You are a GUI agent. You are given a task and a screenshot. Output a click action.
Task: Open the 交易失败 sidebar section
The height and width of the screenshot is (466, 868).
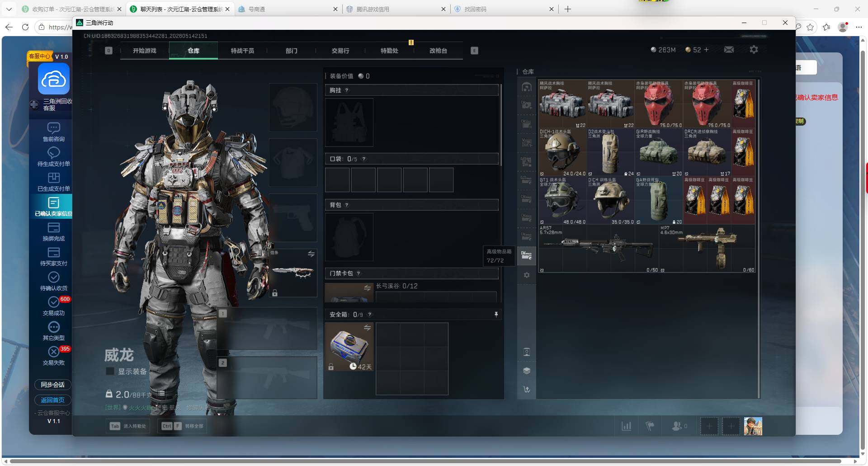(53, 356)
